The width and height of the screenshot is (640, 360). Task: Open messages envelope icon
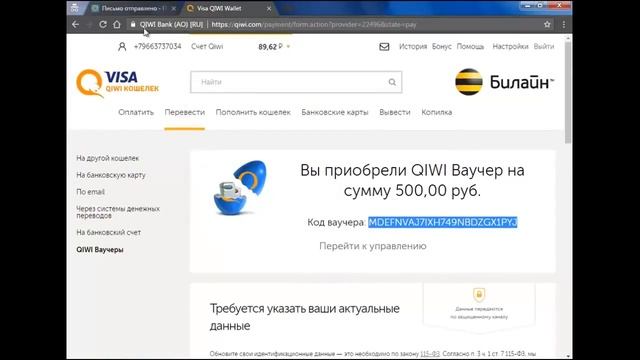point(384,47)
